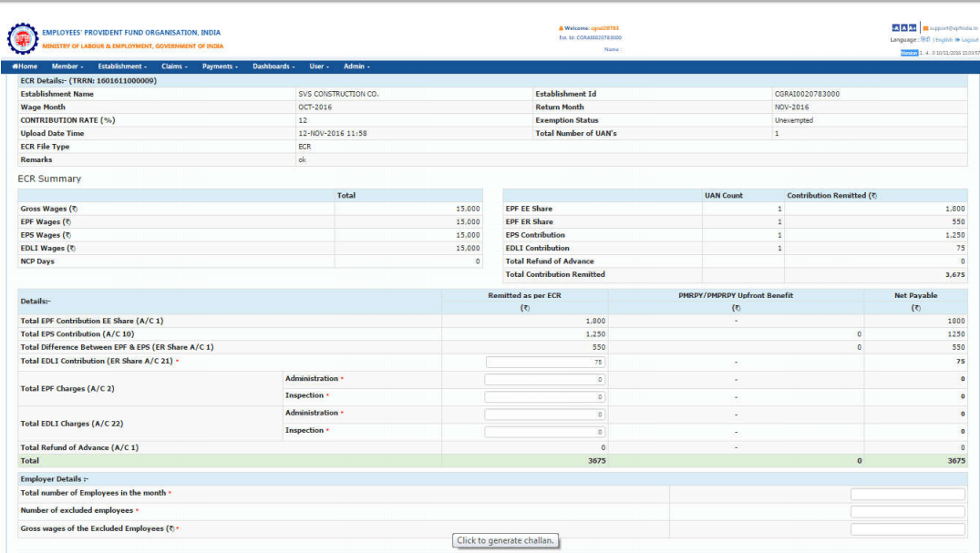This screenshot has height=553, width=980.
Task: Click Gross wages of Excluded Employees field
Action: tap(907, 529)
